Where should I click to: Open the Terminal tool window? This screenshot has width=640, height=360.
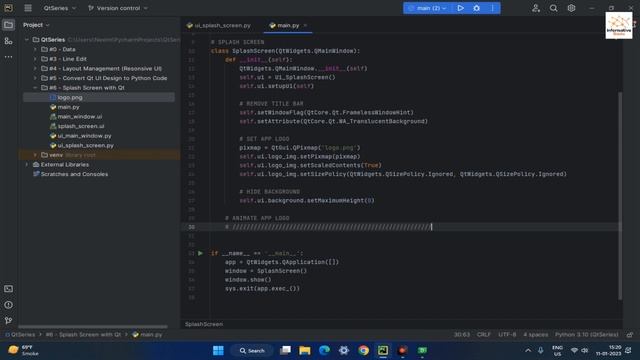(x=8, y=289)
